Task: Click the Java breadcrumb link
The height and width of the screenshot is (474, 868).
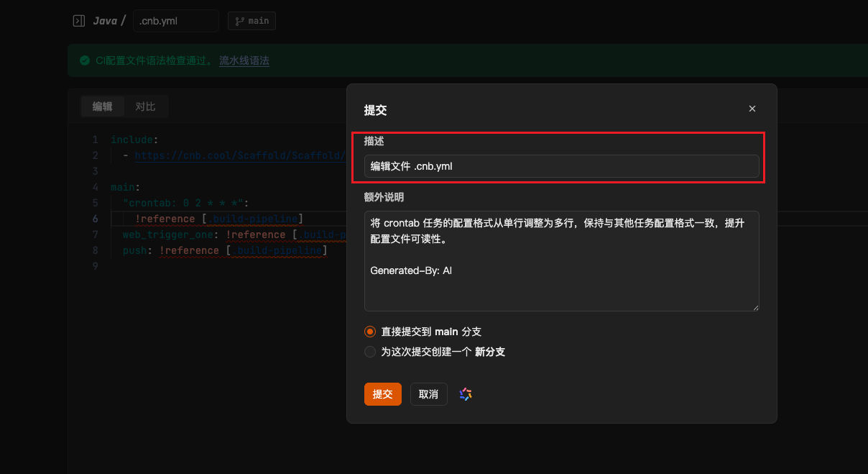Action: point(105,21)
